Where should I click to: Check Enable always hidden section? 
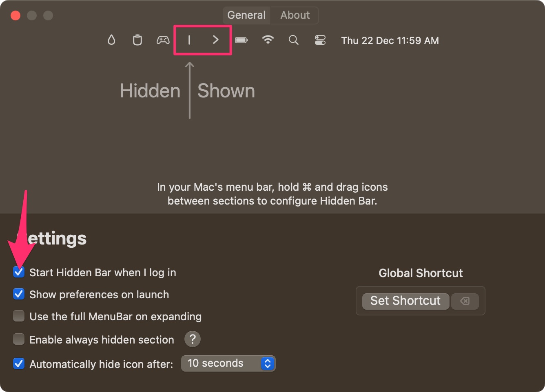point(19,339)
